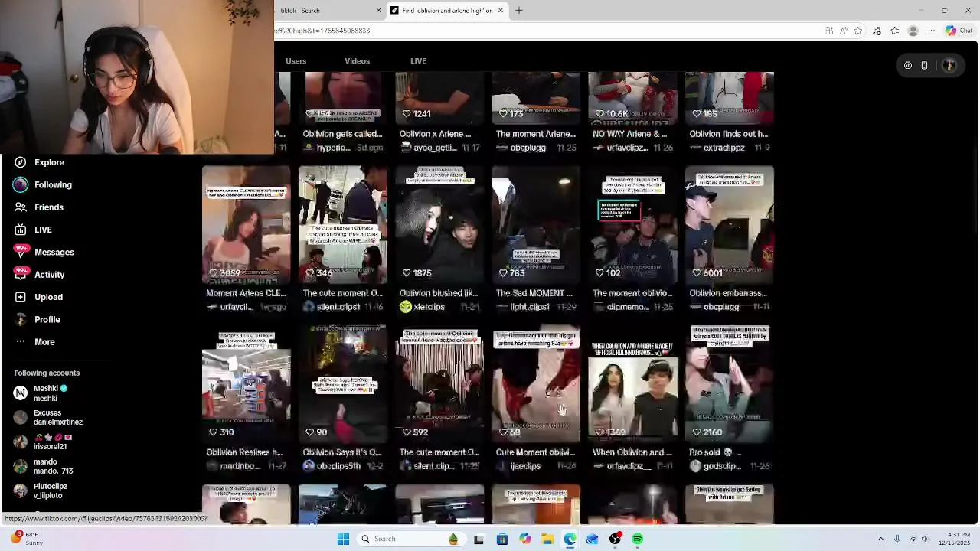
Task: Expand the More sidebar menu
Action: tap(34, 342)
